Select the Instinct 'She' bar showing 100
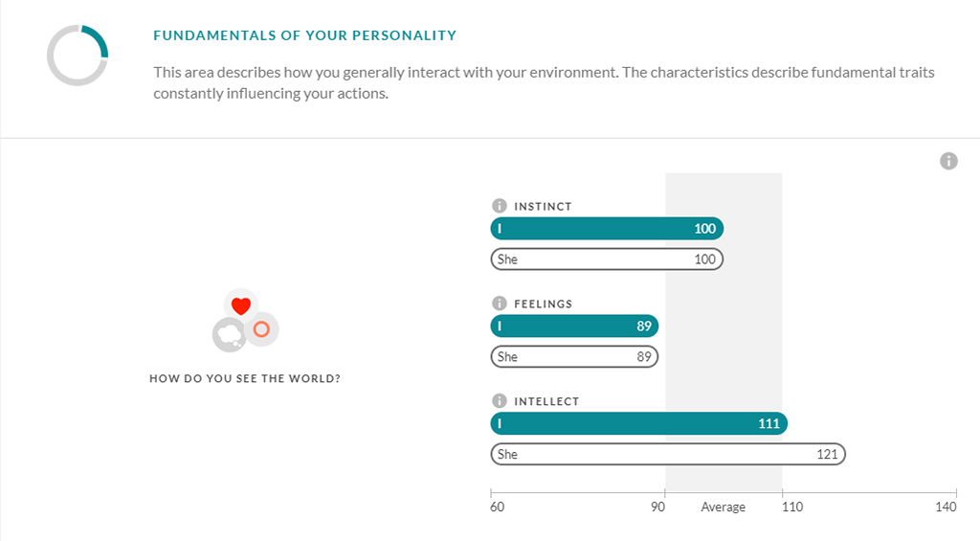This screenshot has width=980, height=541. [607, 259]
